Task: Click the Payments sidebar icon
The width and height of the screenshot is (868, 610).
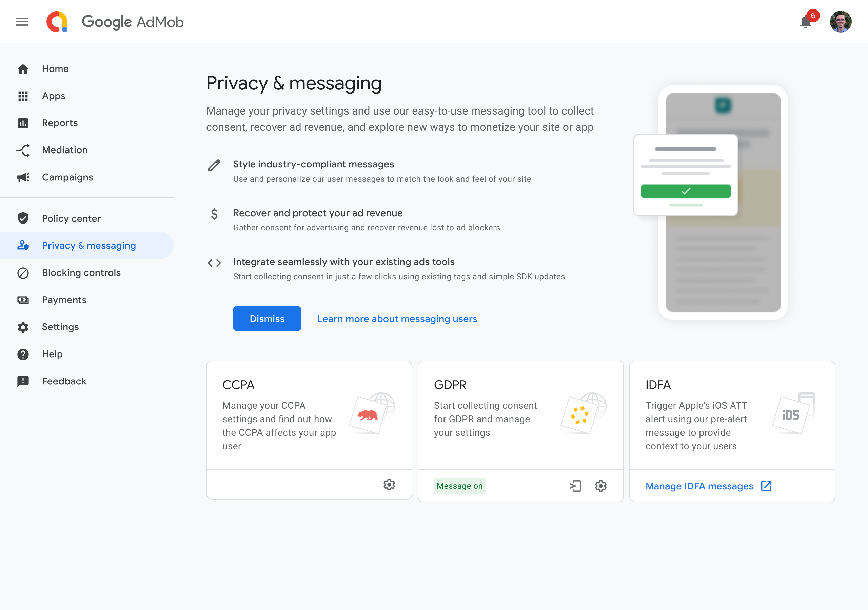Action: pos(24,300)
